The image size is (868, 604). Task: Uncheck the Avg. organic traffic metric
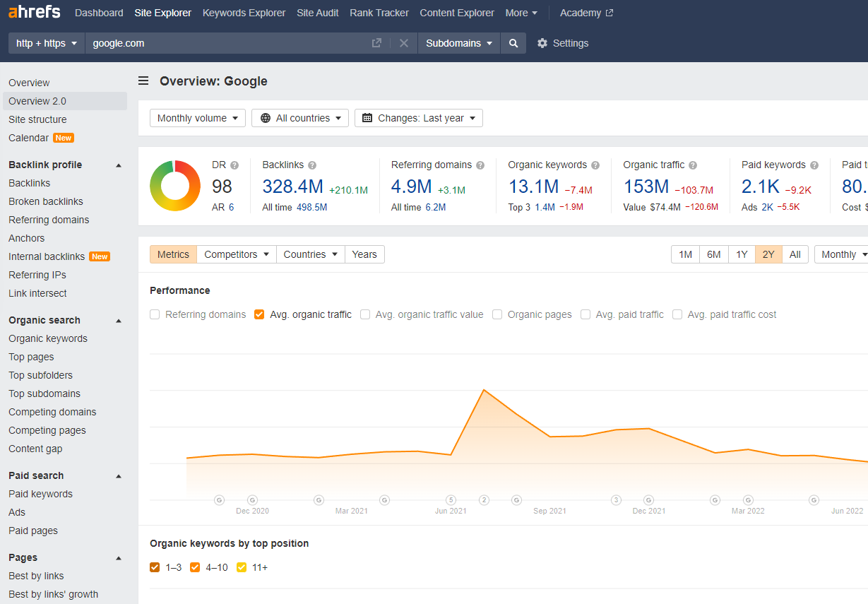point(259,314)
